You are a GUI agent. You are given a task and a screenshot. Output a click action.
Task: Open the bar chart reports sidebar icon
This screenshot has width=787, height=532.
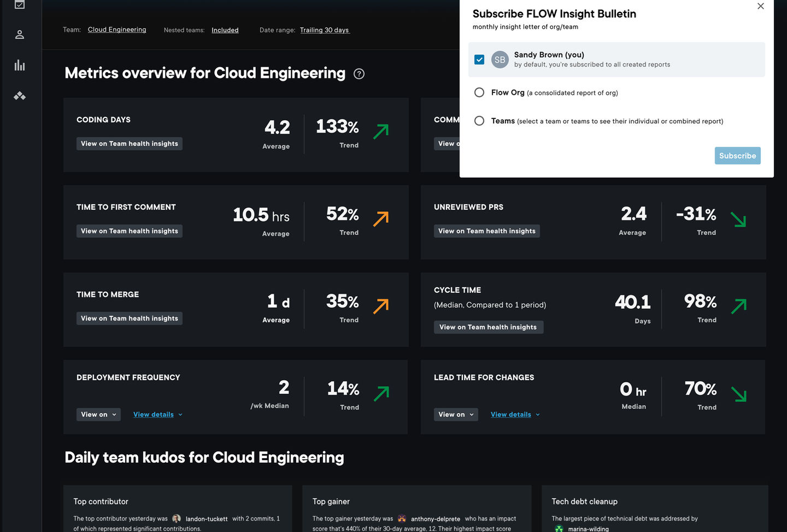pyautogui.click(x=20, y=66)
